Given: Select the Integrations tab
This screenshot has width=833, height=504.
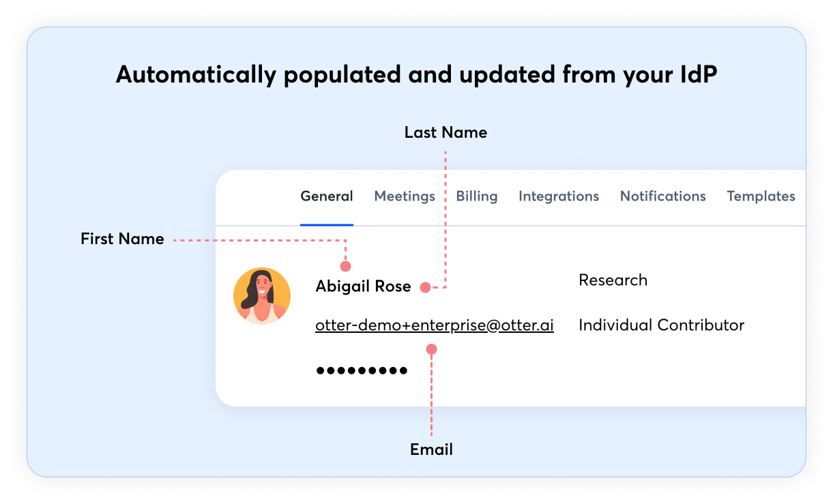Looking at the screenshot, I should pyautogui.click(x=559, y=196).
